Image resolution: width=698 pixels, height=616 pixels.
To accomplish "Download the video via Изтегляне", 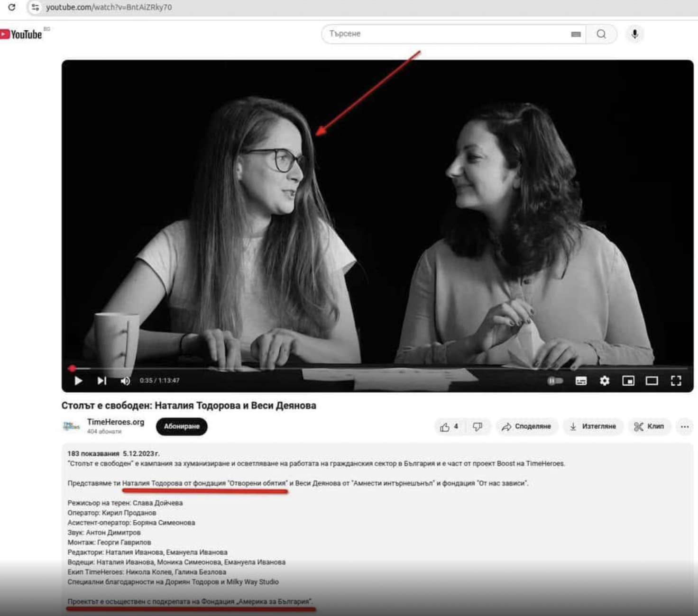I will pyautogui.click(x=593, y=426).
